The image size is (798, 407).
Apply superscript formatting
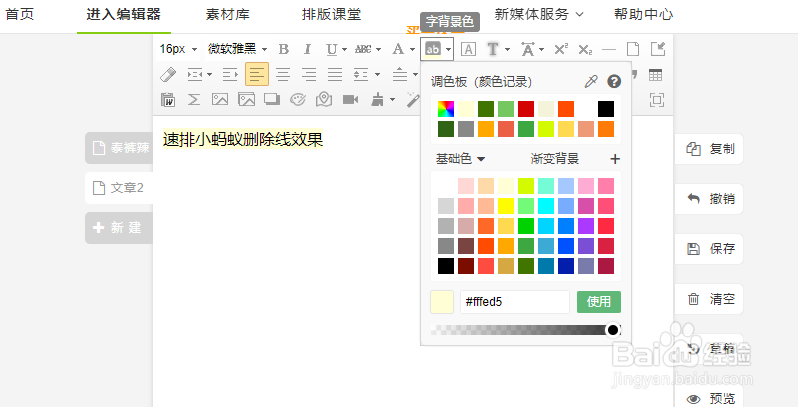pyautogui.click(x=561, y=49)
